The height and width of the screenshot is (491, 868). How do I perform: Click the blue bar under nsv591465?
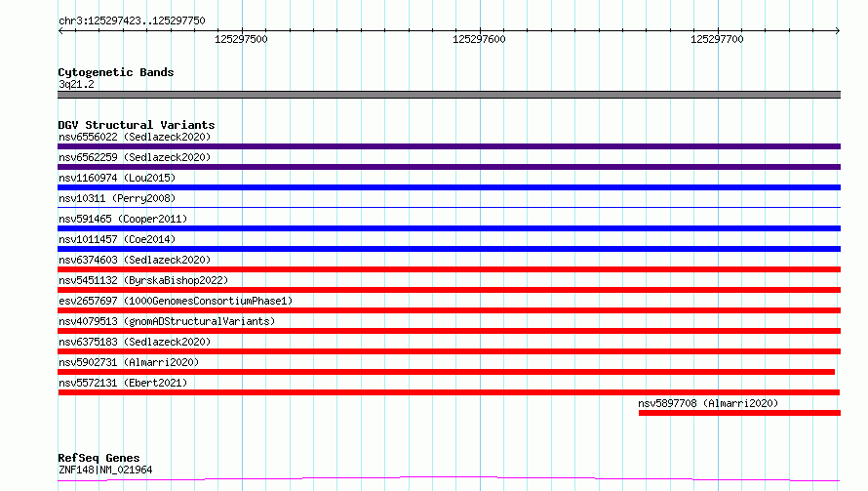pos(449,228)
